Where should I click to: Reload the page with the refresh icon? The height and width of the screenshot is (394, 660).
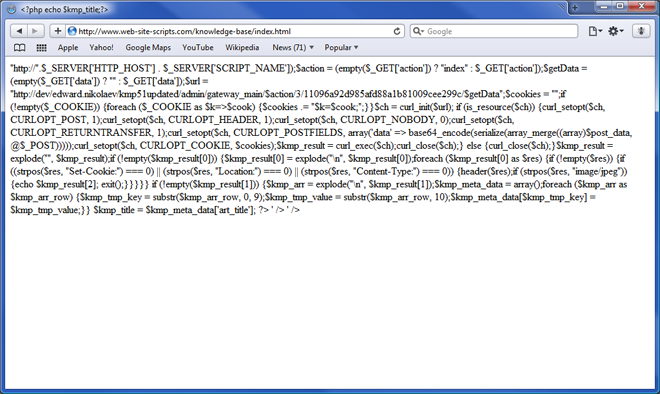tap(397, 31)
